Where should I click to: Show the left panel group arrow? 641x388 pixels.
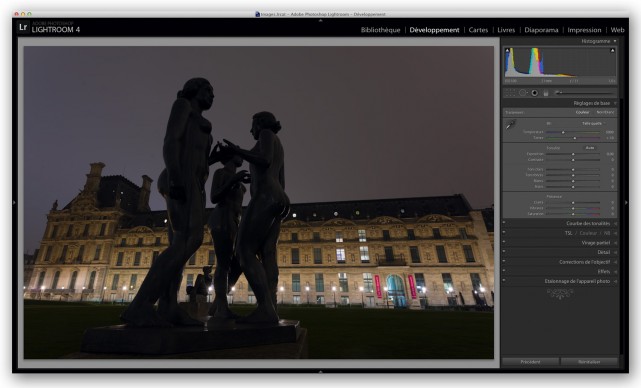click(14, 202)
